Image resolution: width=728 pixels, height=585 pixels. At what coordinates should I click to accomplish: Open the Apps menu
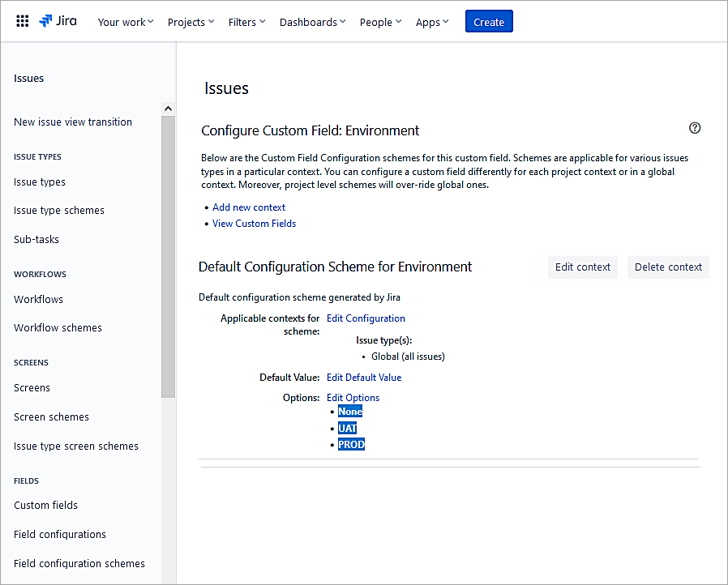pos(432,22)
